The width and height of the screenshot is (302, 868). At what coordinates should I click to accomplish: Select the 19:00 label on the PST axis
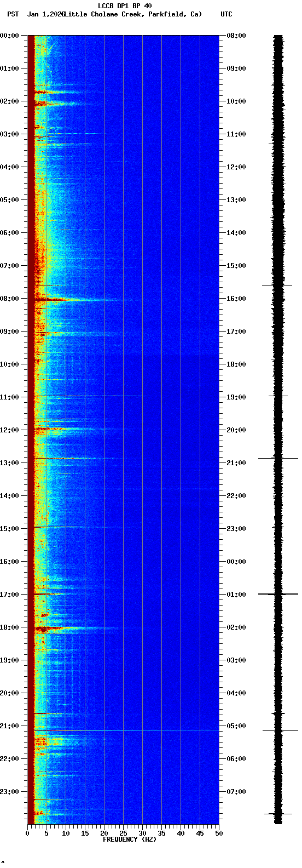pos(9,660)
